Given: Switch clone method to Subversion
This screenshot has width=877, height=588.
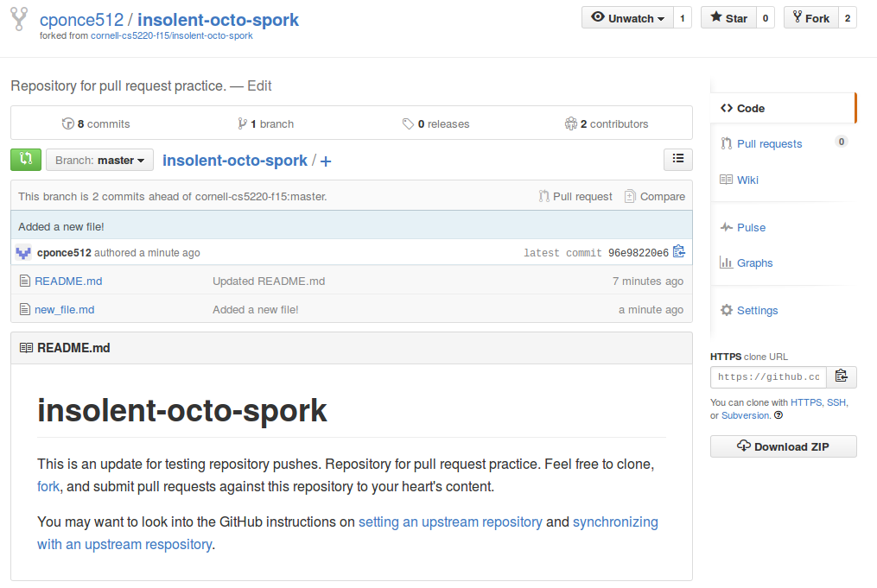Looking at the screenshot, I should (x=746, y=415).
